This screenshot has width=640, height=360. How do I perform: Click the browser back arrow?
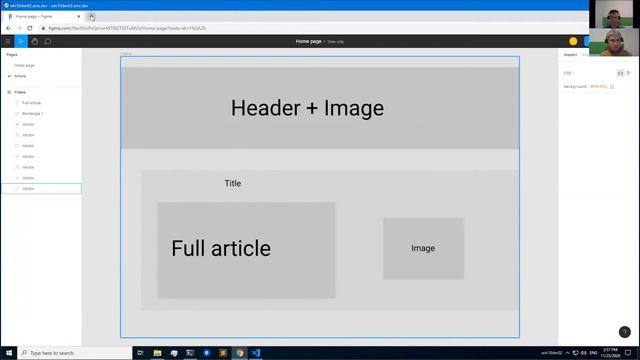(9, 28)
